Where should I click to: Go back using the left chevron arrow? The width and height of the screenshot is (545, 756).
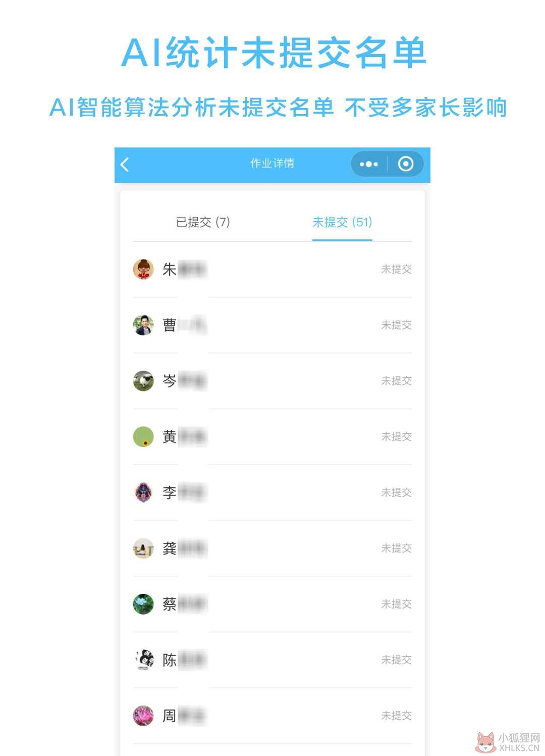point(125,164)
